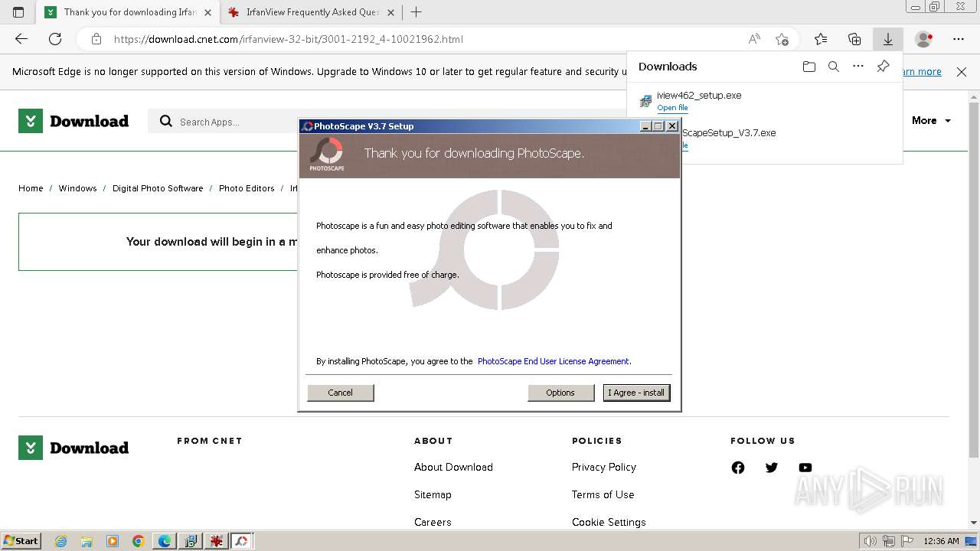Open Privacy Policy footer link
Screen dimensions: 980x551
(x=604, y=467)
